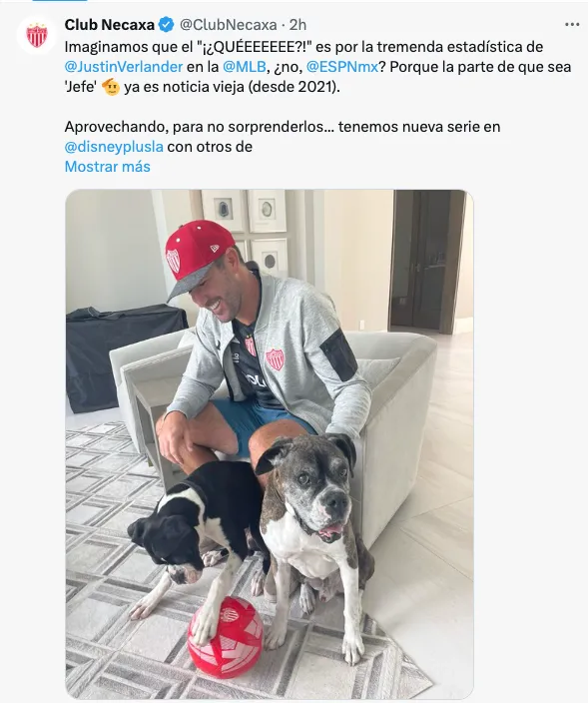Go to the @ESPNmx mention
The width and height of the screenshot is (588, 703).
(342, 67)
